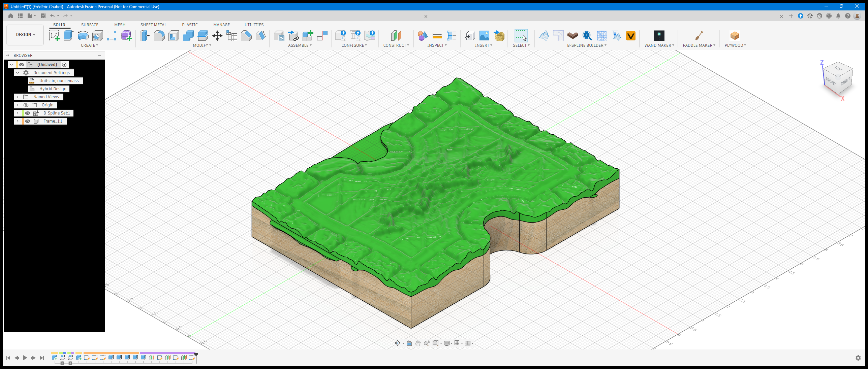Open the DESIGN workspace dropdown

(x=25, y=35)
